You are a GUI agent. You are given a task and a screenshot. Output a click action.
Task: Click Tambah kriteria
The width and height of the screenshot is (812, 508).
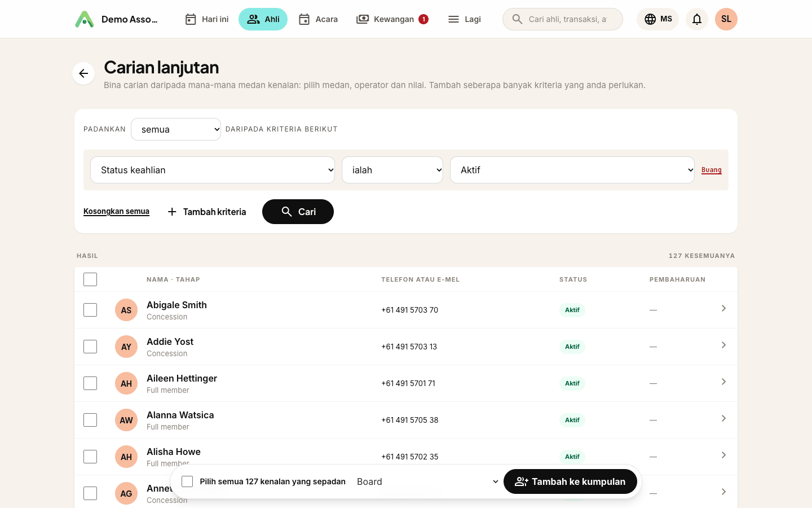pyautogui.click(x=207, y=212)
